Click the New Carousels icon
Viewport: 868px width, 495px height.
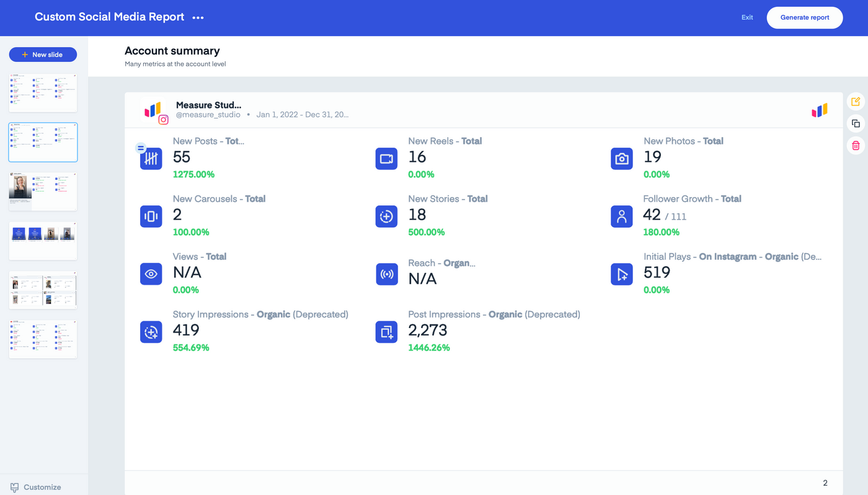151,216
